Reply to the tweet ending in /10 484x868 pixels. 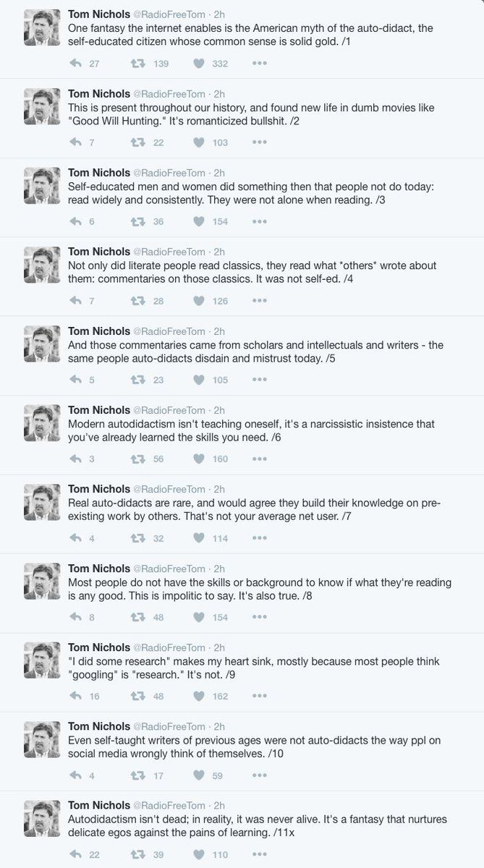(75, 775)
